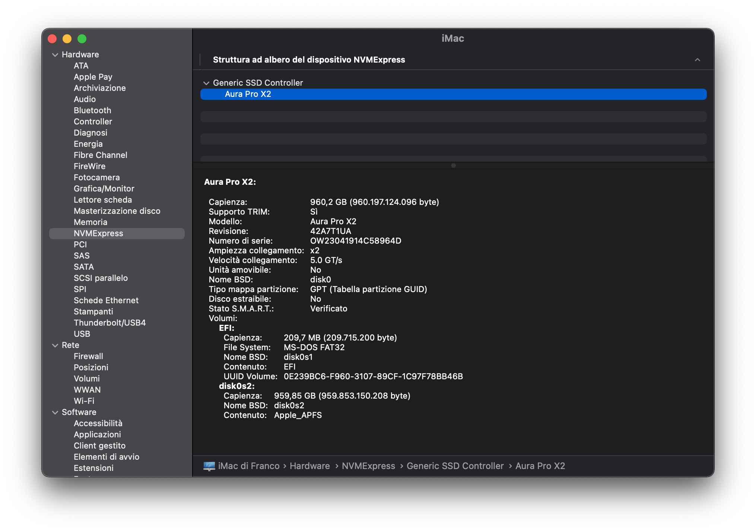Open Estensioni under Software

pos(94,468)
